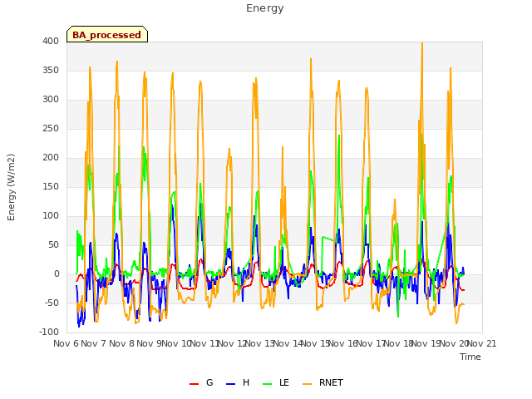Click the 0 y-axis tick label
This screenshot has height=399, width=532.
pyautogui.click(x=57, y=274)
